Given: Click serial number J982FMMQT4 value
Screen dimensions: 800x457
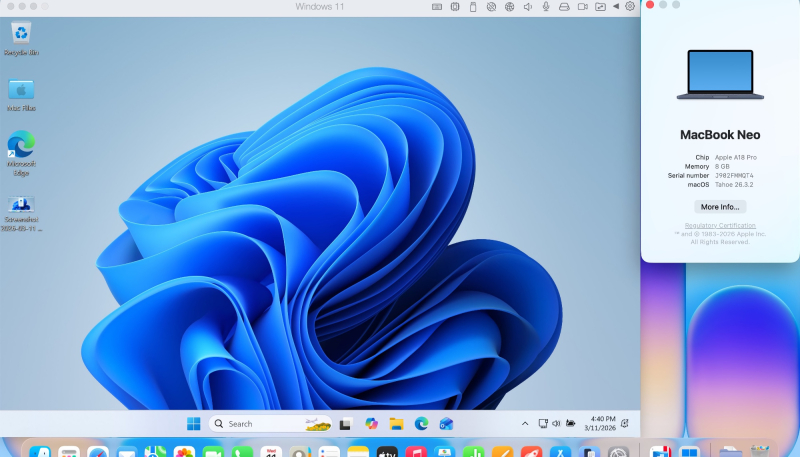Looking at the screenshot, I should tap(734, 175).
